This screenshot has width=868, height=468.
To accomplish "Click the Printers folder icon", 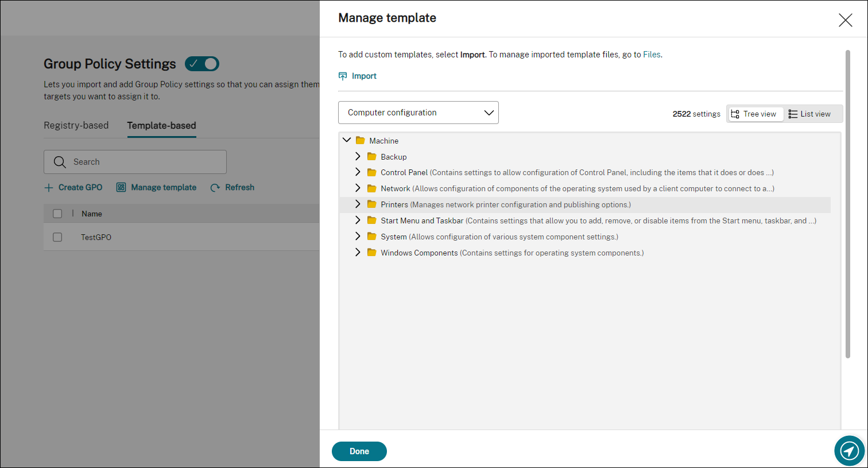I will [371, 204].
